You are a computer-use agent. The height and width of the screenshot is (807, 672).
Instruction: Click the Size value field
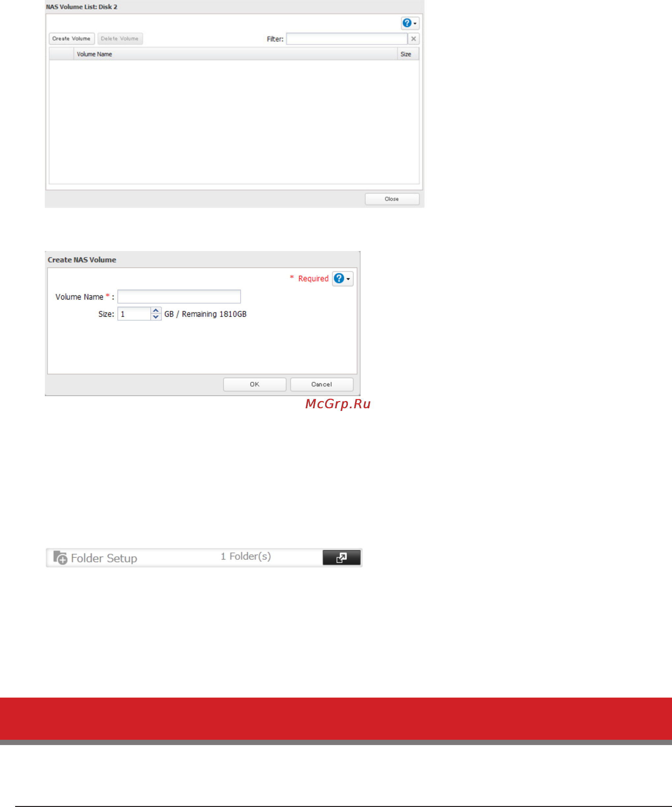[134, 314]
